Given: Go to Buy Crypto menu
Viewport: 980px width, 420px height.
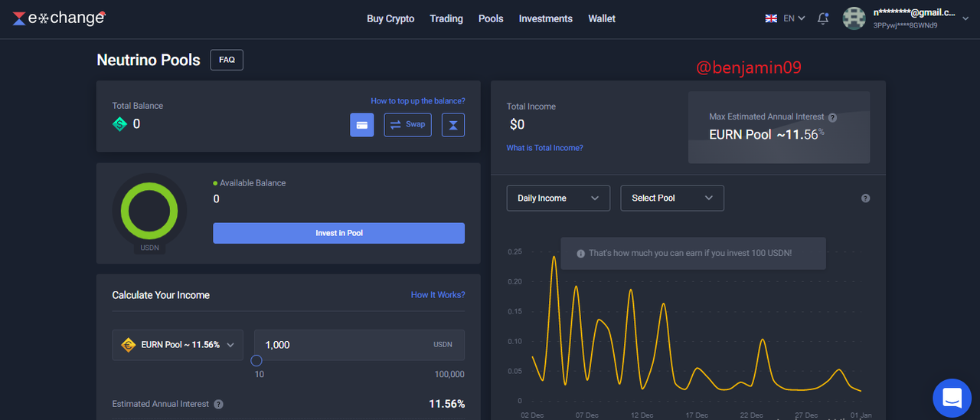Looking at the screenshot, I should 390,18.
